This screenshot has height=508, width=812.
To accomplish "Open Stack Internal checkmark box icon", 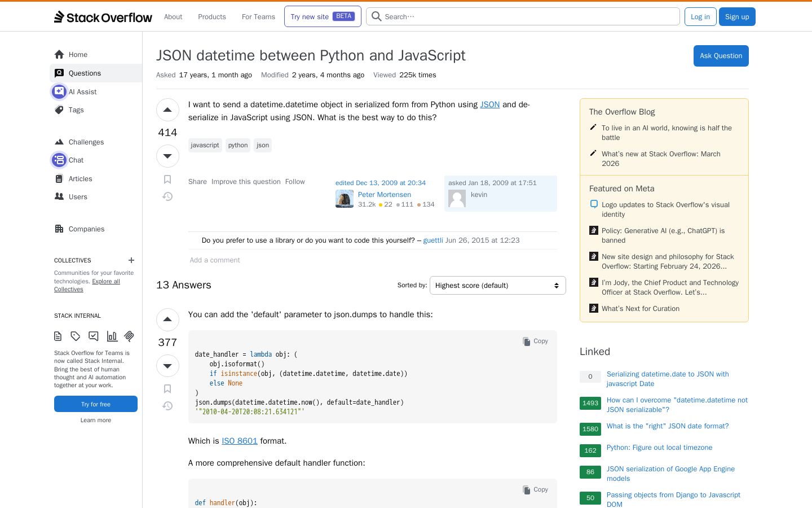I will click(94, 336).
